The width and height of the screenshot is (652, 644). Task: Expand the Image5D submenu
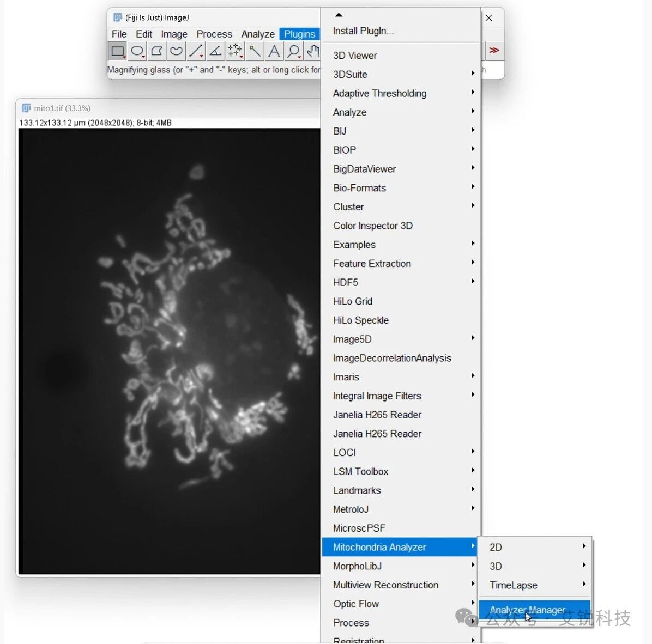tap(401, 339)
